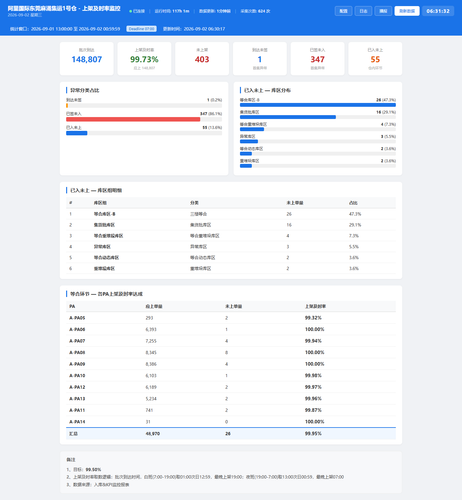Click the 5,234 value in the A-PA13 row
The image size is (462, 500).
click(x=151, y=399)
